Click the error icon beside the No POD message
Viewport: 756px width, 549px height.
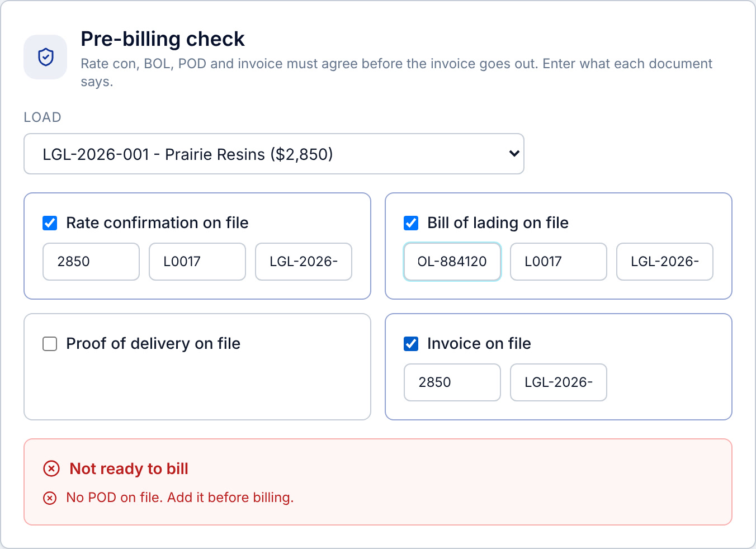coord(50,498)
